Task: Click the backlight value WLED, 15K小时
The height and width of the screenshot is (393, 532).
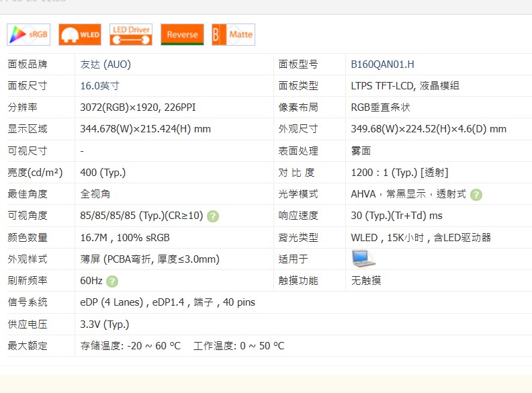Action: click(x=420, y=238)
